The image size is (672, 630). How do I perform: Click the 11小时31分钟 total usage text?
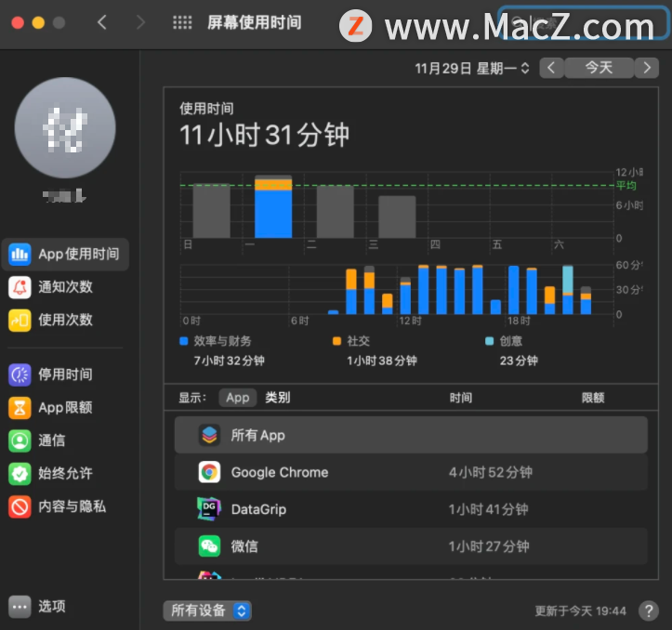click(x=264, y=135)
